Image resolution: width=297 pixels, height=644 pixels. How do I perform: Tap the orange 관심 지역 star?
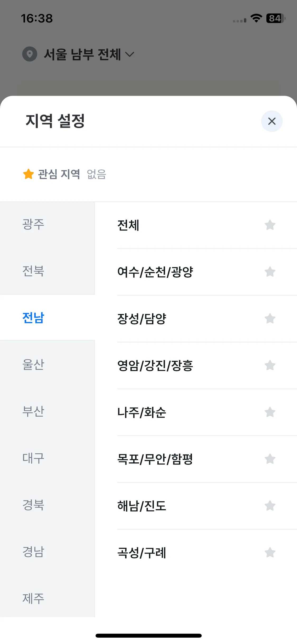point(29,174)
